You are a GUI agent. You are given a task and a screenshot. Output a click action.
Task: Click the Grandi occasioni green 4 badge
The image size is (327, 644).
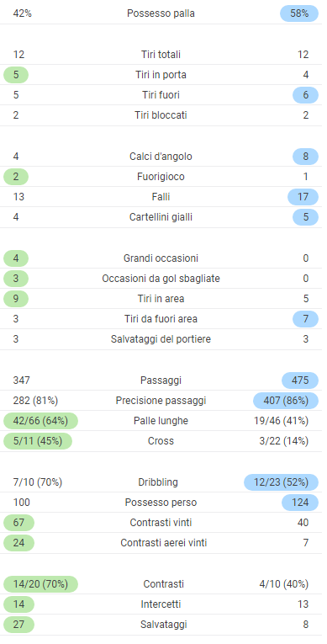pyautogui.click(x=16, y=258)
